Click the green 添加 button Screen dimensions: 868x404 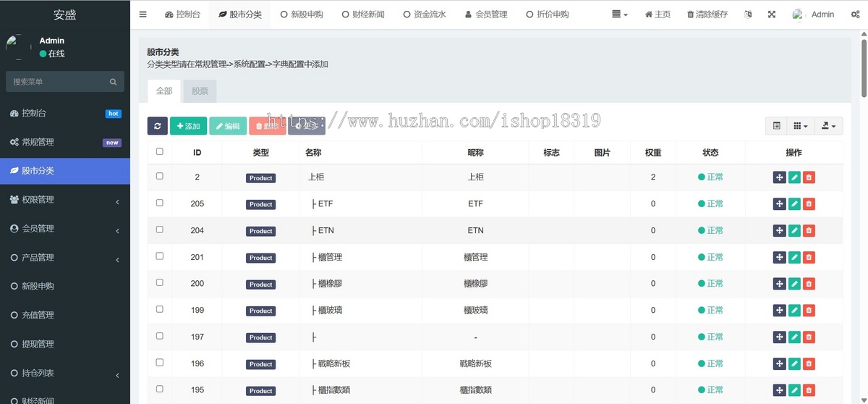click(x=189, y=126)
